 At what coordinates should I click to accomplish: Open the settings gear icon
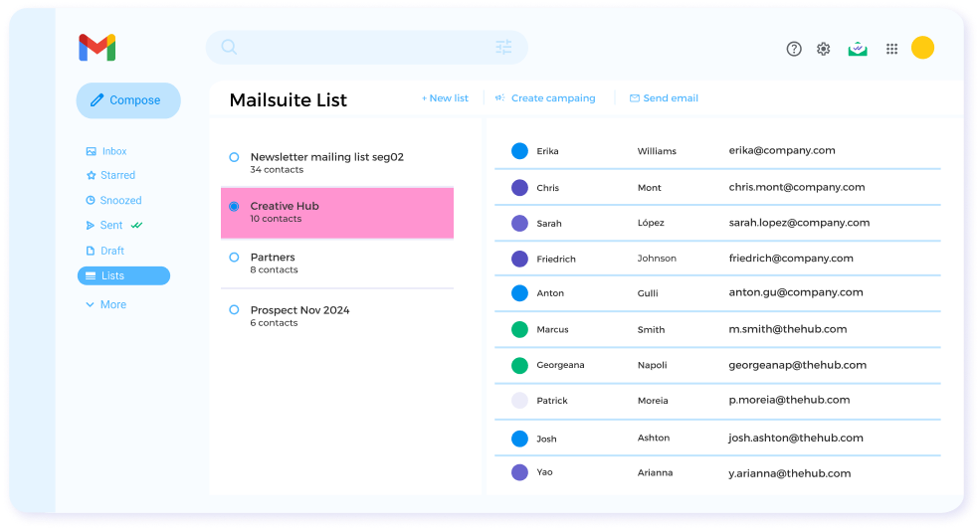tap(824, 49)
